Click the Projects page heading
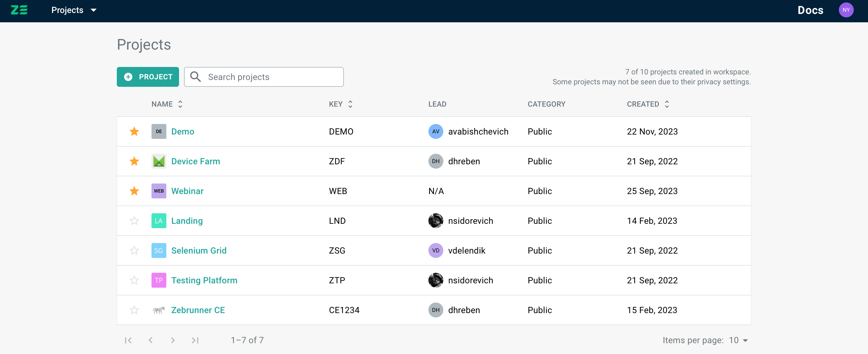This screenshot has height=354, width=868. tap(144, 45)
